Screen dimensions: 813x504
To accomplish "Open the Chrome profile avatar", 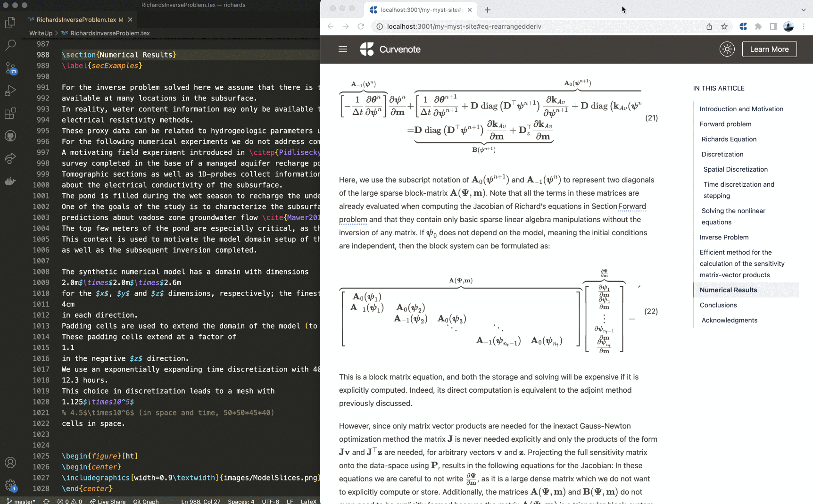I will 788,26.
